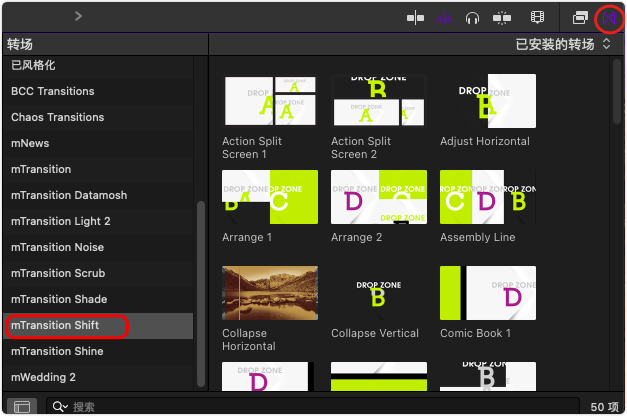Open the transitions browser bowtie icon
Screen dimensions: 627x416
609,18
